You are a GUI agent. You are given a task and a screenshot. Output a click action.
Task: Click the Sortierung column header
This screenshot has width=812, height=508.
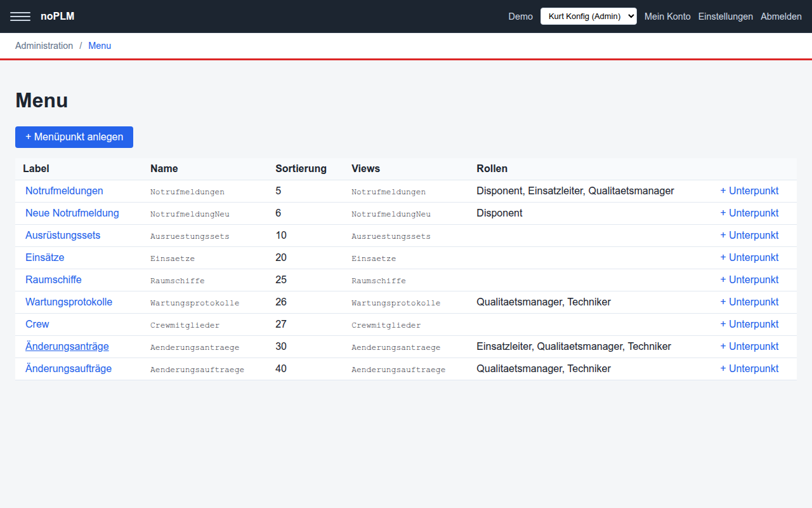tap(301, 168)
